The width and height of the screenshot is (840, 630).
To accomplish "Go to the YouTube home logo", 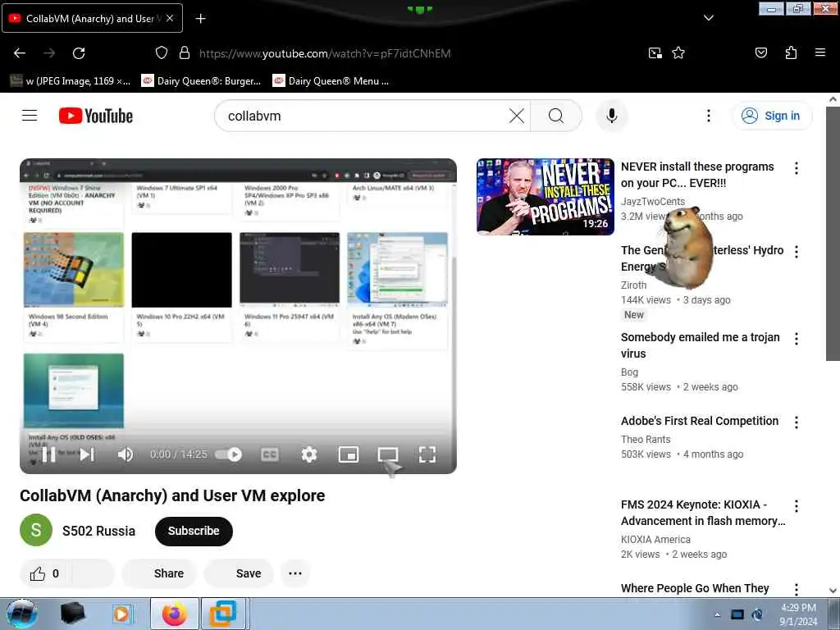I will point(96,116).
